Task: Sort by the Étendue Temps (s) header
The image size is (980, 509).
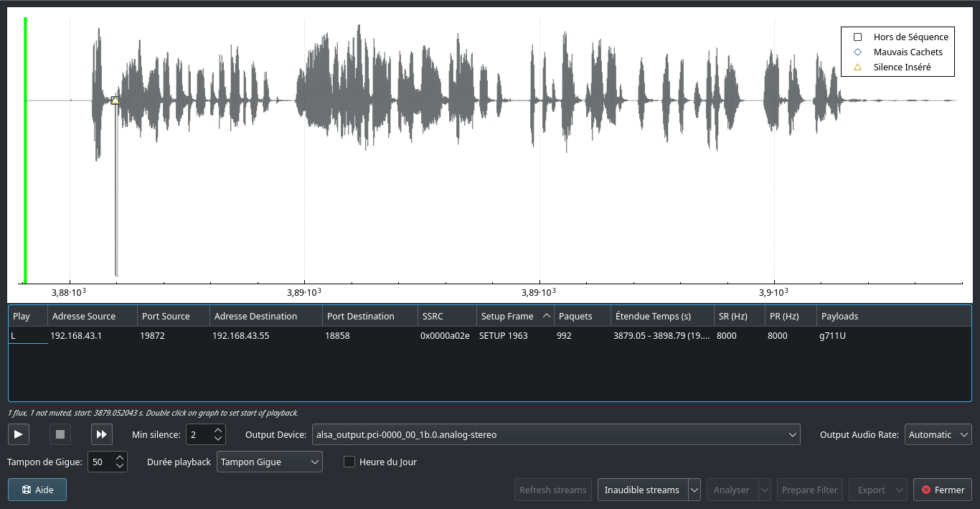Action: click(662, 316)
